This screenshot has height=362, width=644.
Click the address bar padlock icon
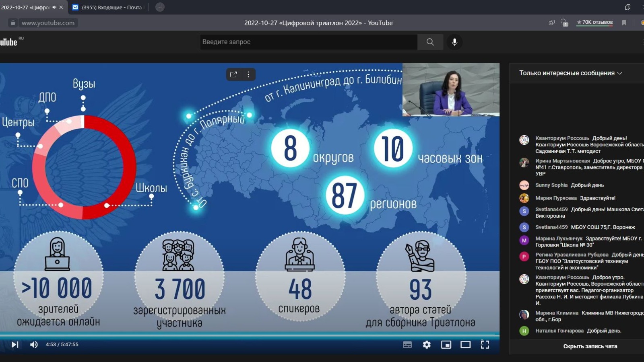pos(13,23)
